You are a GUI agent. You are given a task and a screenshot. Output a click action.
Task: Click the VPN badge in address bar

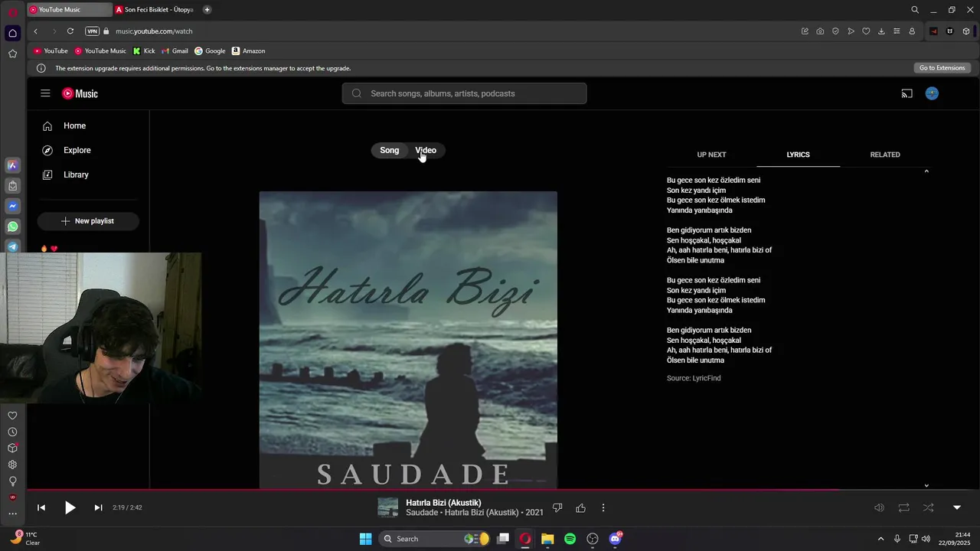tap(93, 31)
